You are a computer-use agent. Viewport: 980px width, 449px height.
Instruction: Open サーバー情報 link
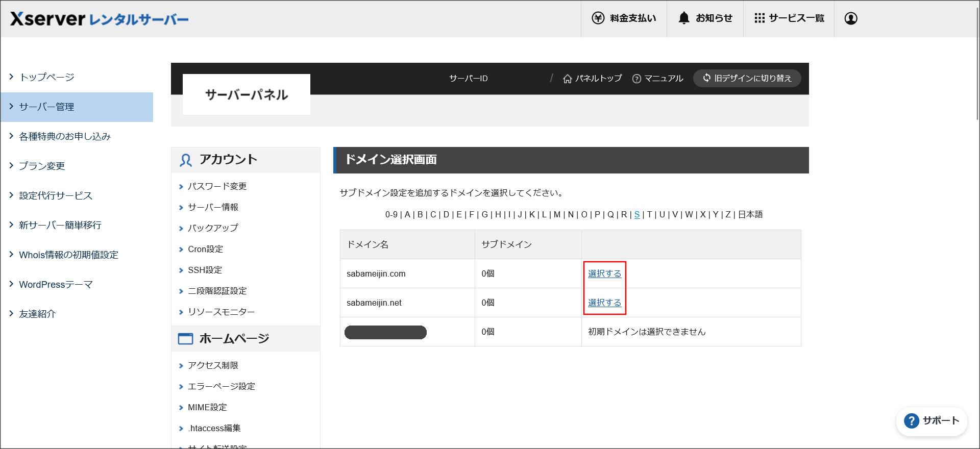(213, 207)
